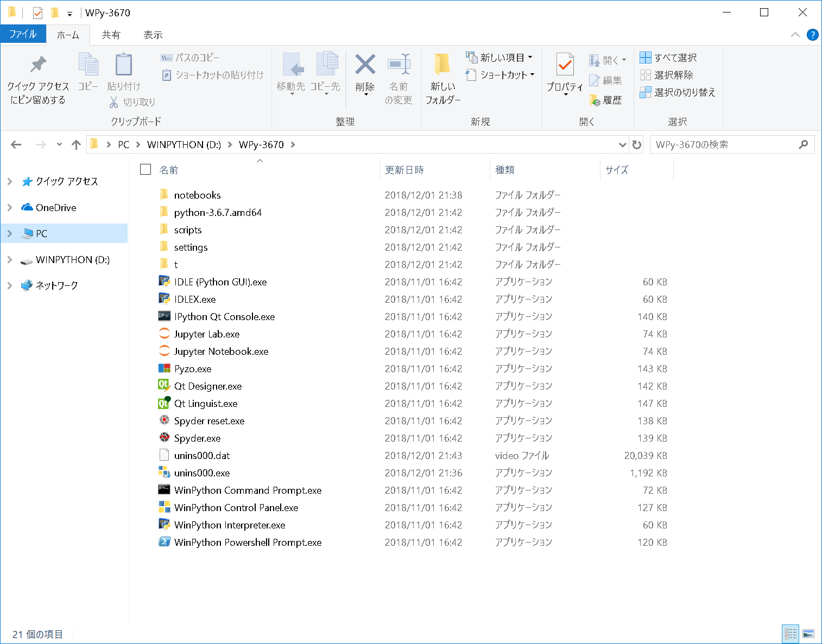Screen dimensions: 822x644
Task: Click the Refresh button by address bar
Action: click(x=637, y=144)
